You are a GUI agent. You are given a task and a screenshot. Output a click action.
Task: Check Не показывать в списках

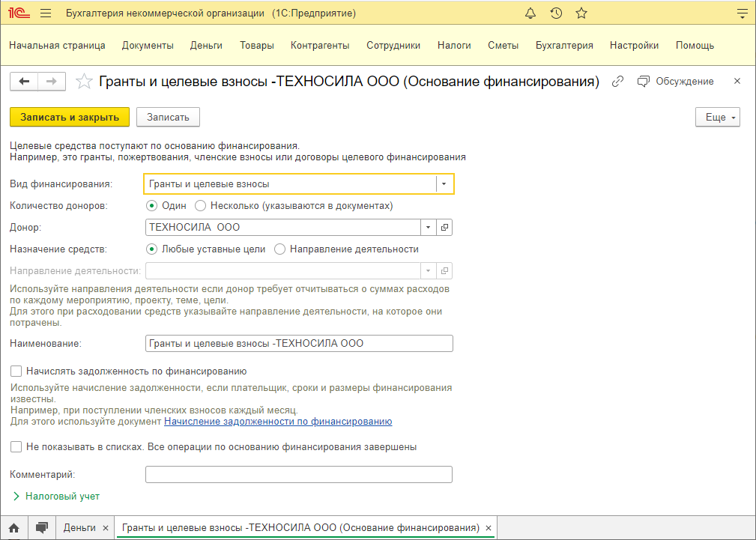[x=16, y=447]
